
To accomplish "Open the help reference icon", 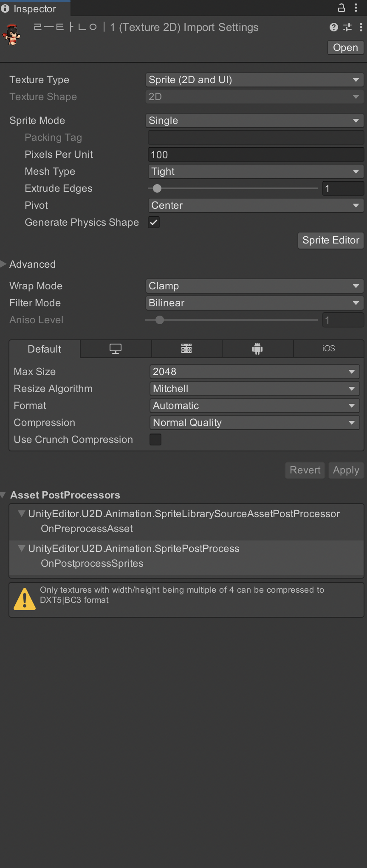I will click(x=334, y=27).
